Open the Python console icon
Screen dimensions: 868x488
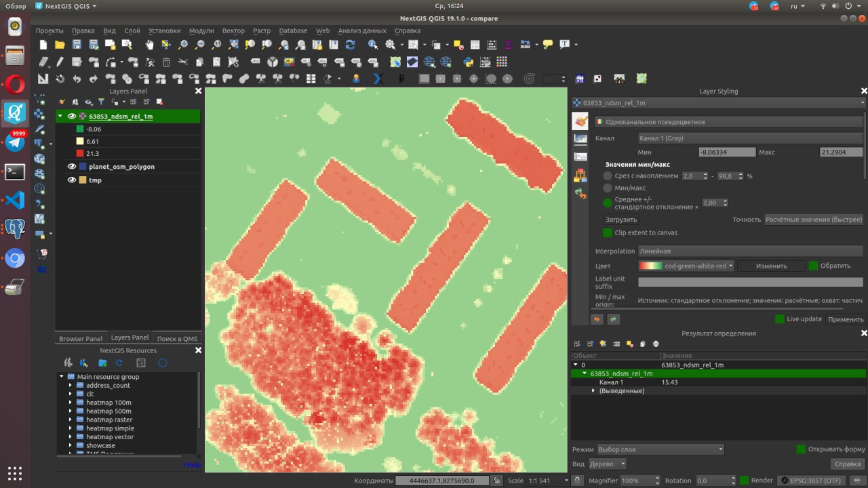(x=468, y=62)
